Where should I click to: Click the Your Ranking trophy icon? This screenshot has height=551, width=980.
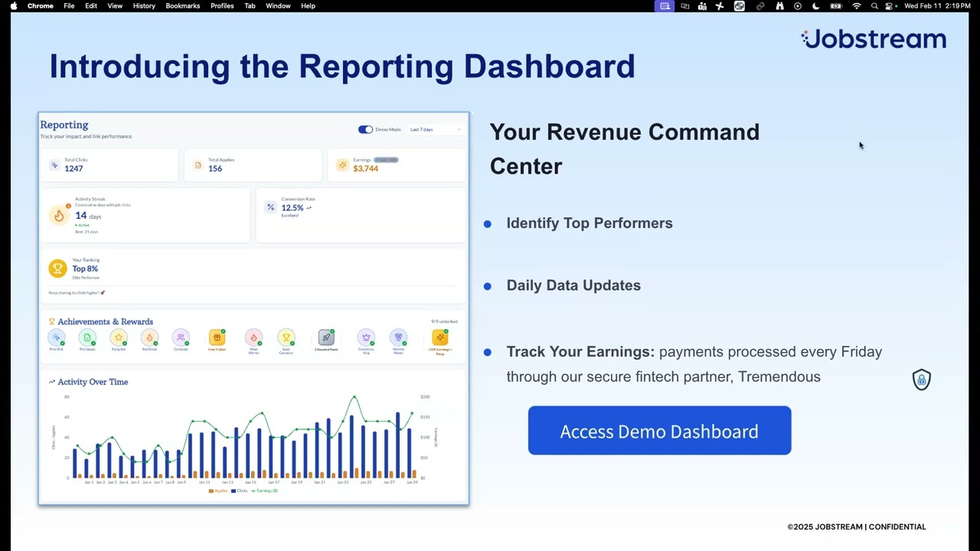point(57,269)
